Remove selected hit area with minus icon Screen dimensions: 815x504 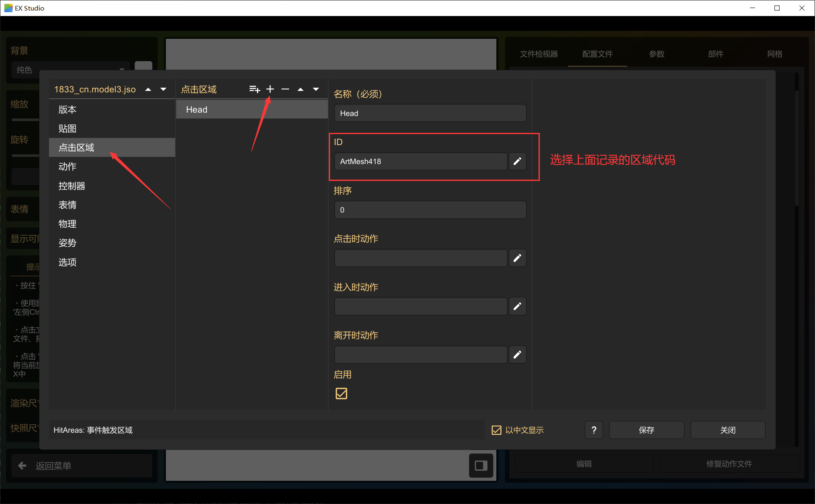click(285, 89)
